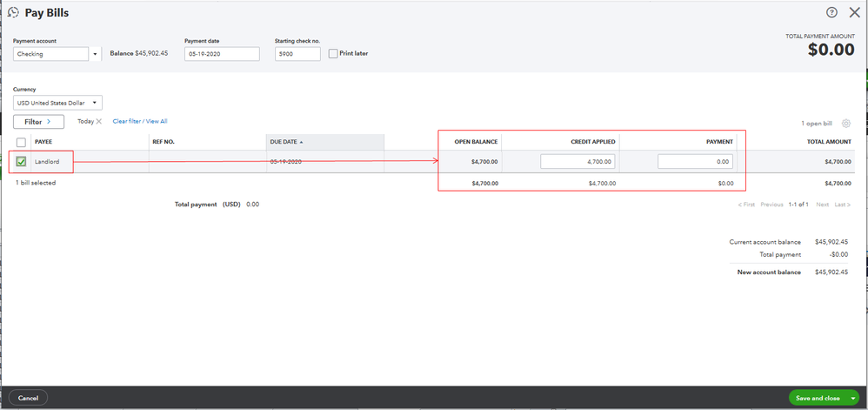
Task: Go to the Previous page link
Action: pyautogui.click(x=771, y=205)
